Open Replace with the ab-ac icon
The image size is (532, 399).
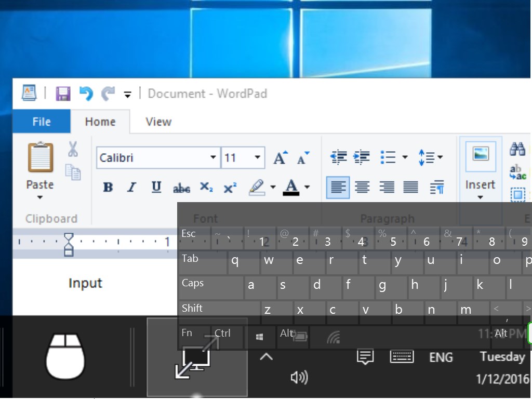[517, 172]
